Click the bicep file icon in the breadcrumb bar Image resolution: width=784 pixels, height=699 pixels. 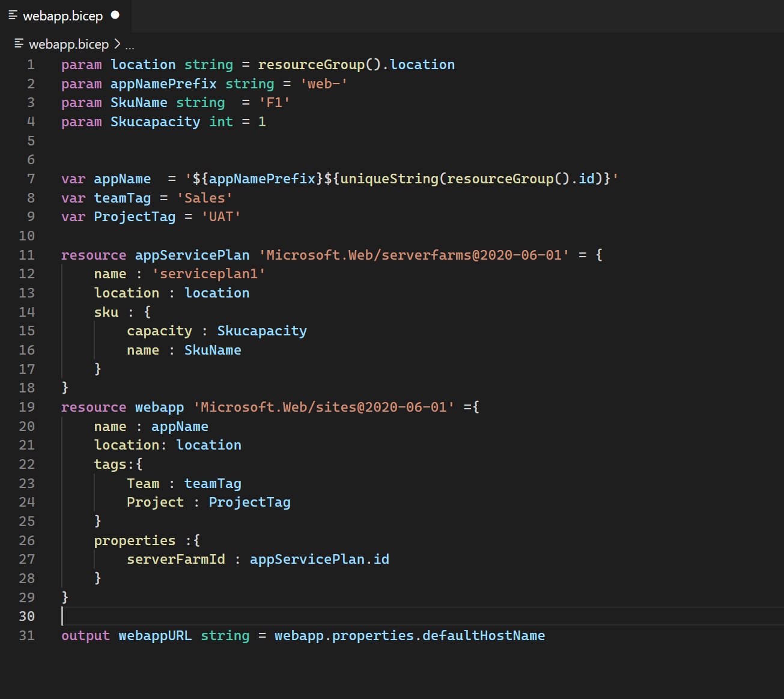tap(19, 44)
